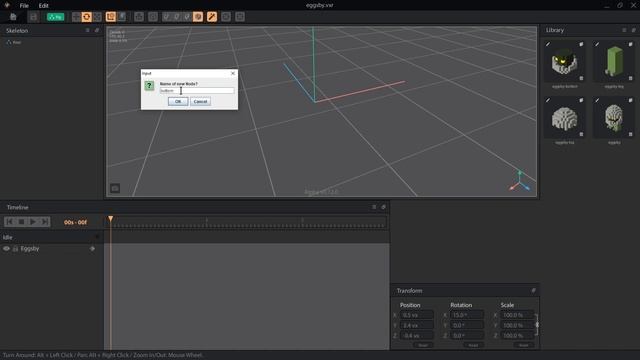
Task: Open the Skeleton panel options menu icon
Action: [87, 30]
